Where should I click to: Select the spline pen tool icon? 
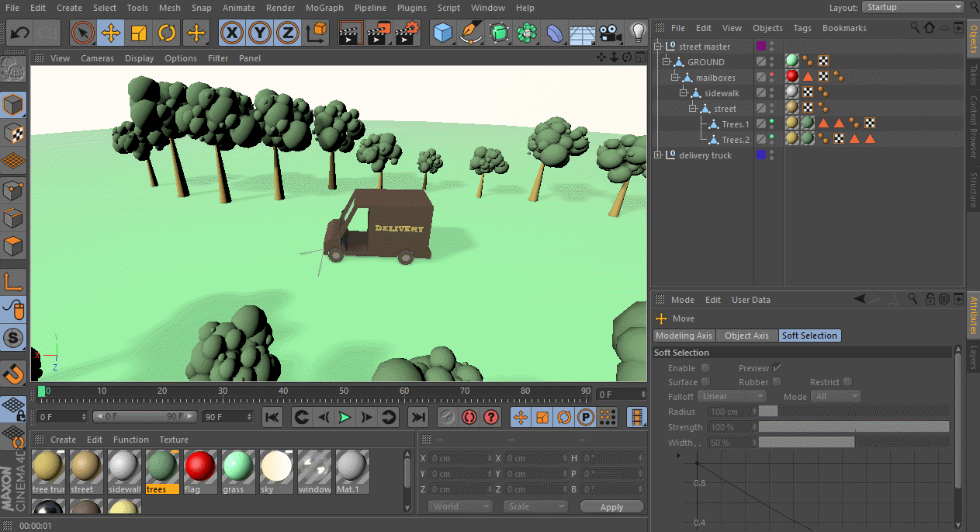tap(471, 33)
